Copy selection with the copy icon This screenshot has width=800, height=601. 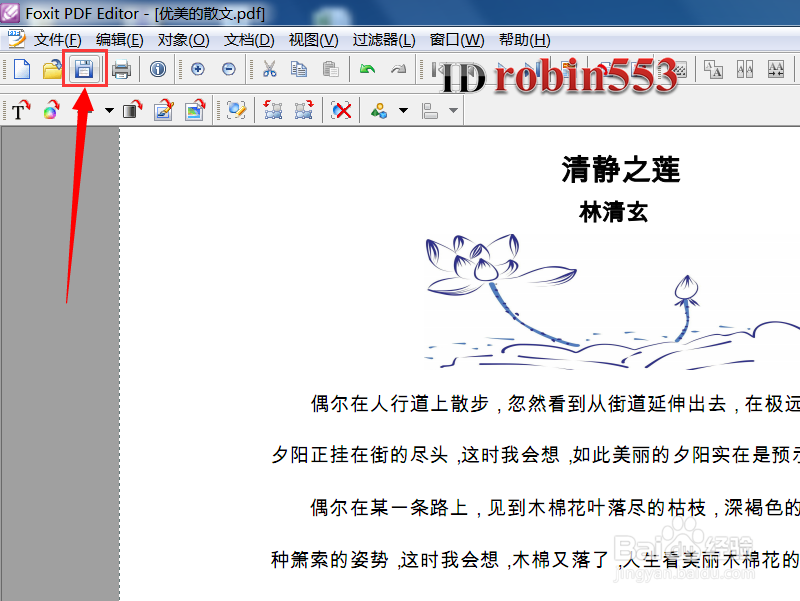299,69
